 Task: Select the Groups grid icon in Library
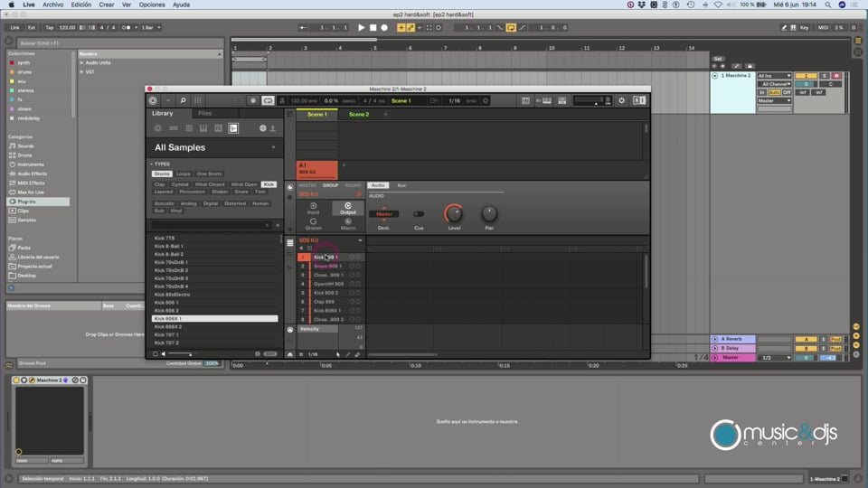tap(174, 128)
